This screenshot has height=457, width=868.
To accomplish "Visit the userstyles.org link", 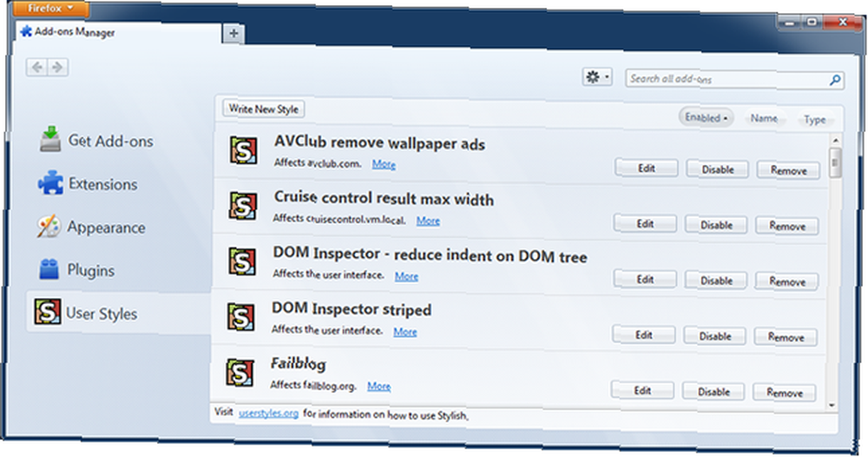I will [268, 413].
